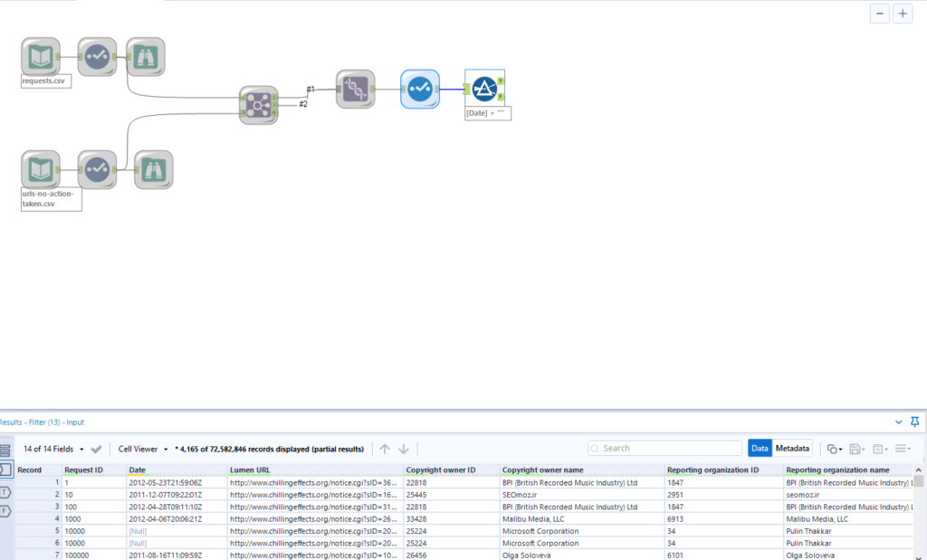Go to previous record with up arrow

click(385, 449)
